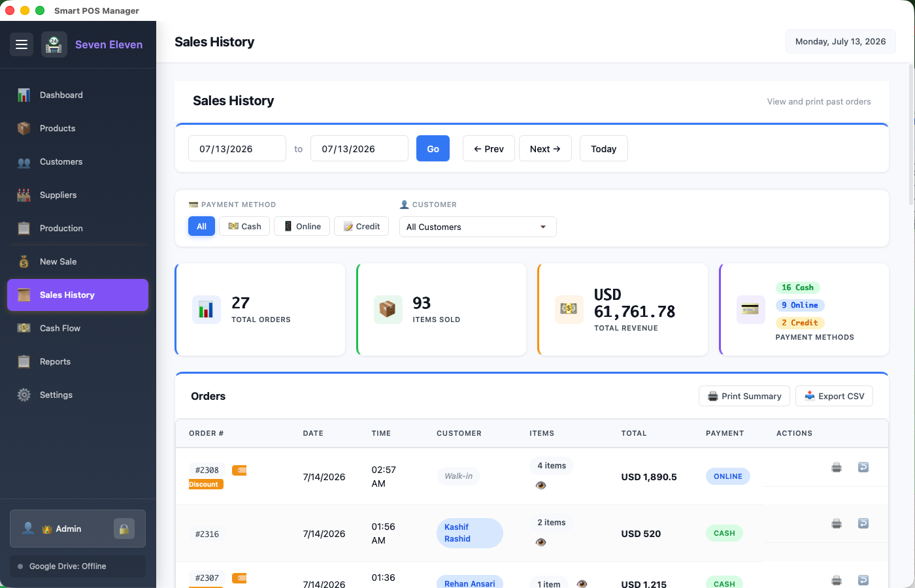The width and height of the screenshot is (915, 588).
Task: Click the 9 Online badge
Action: click(x=800, y=305)
